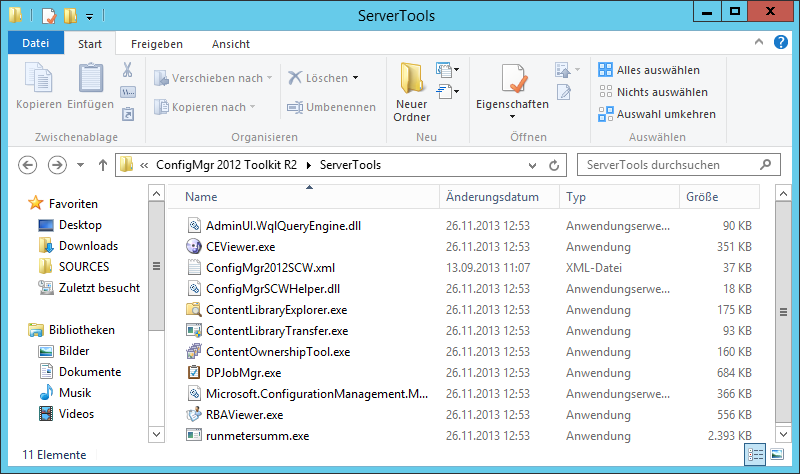Expand the Eigenschaften dropdown arrow

pyautogui.click(x=513, y=117)
